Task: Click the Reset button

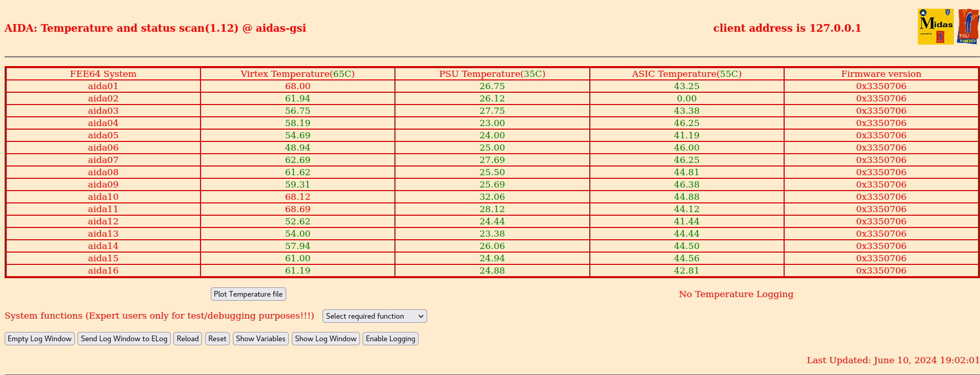Action: point(217,339)
